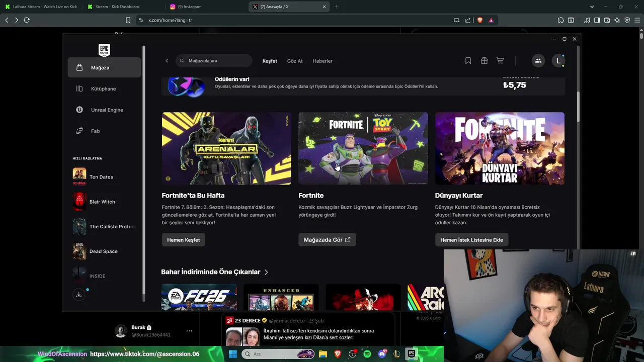Viewport: 644px width, 362px height.
Task: Open the Fab marketplace sidebar entry
Action: point(104,131)
